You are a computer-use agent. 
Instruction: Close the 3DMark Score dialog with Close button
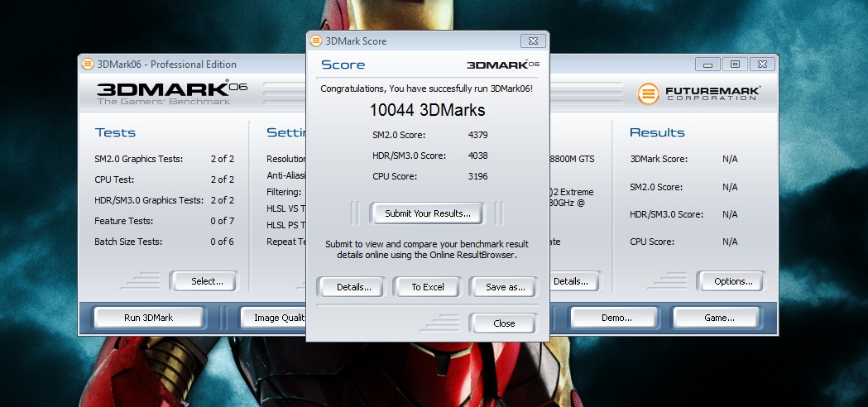coord(503,323)
